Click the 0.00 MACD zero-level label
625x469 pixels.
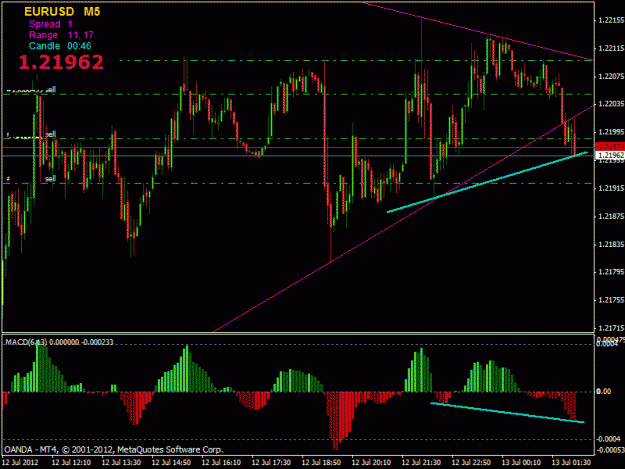coord(603,392)
